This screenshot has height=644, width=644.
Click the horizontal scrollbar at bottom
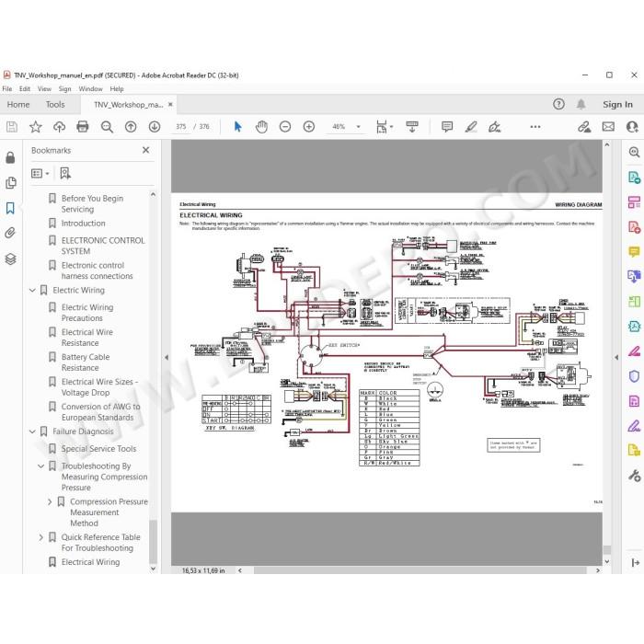click(x=420, y=570)
